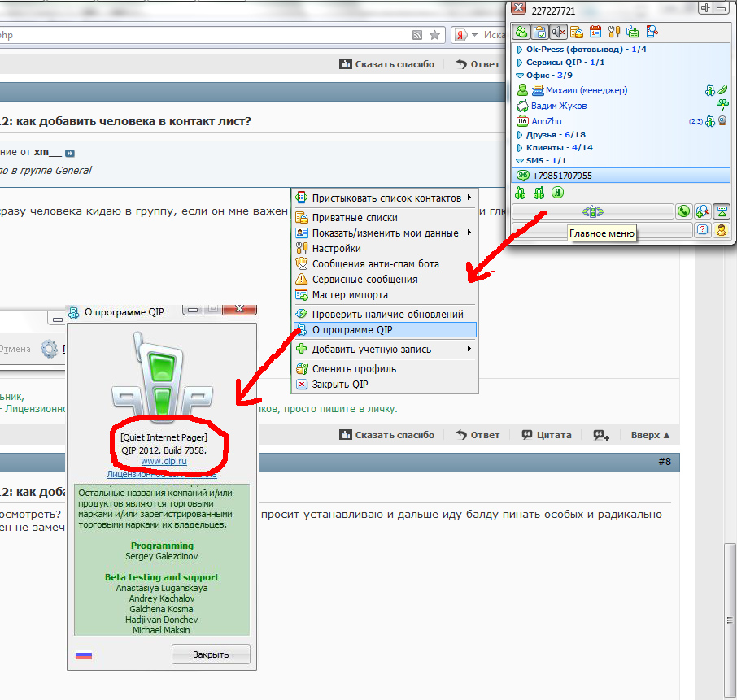The image size is (737, 700).
Task: Click the green clover icon beside Вадим Жуков
Action: [722, 105]
